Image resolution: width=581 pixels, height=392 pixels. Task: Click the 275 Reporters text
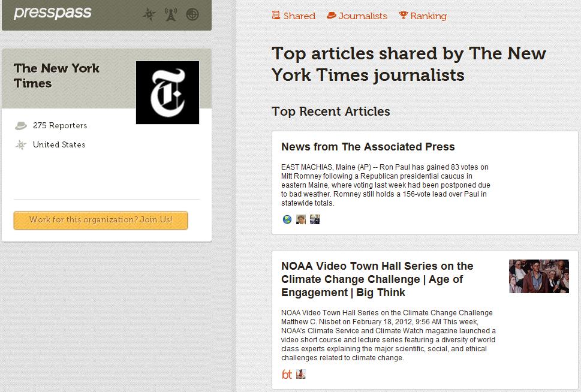click(60, 126)
